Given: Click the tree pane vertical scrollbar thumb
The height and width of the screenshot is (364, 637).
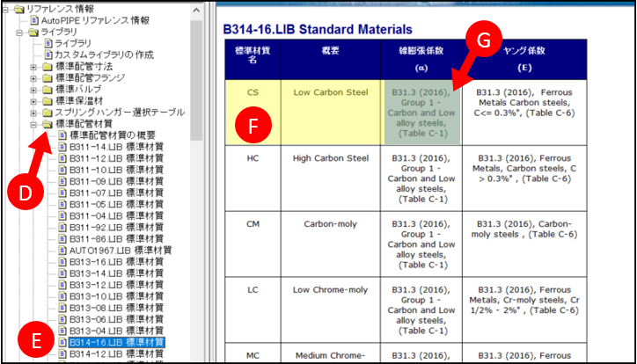Looking at the screenshot, I should [196, 80].
